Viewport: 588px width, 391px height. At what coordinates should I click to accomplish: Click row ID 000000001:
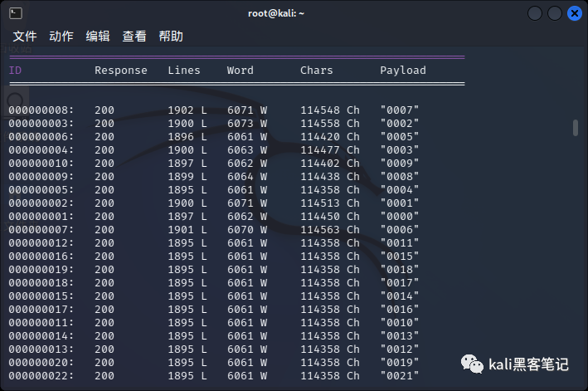click(x=41, y=216)
